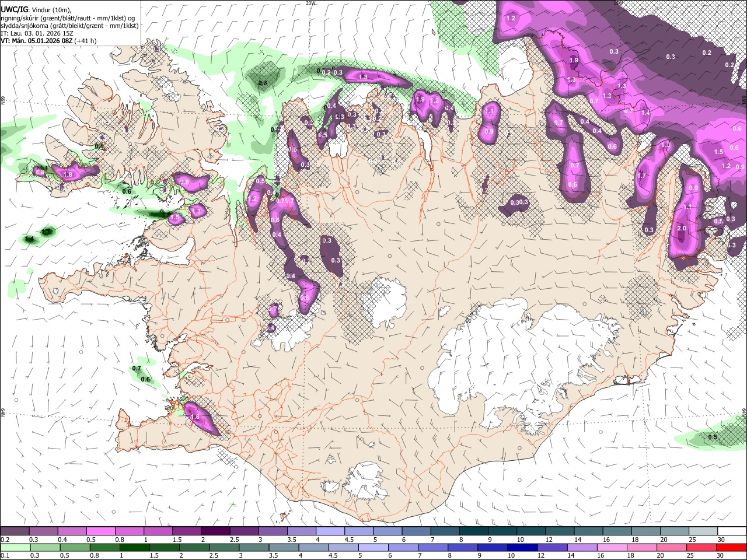Image resolution: width=747 pixels, height=560 pixels.
Task: Click the "rigning/skúrir" legend description line
Action: coord(68,18)
